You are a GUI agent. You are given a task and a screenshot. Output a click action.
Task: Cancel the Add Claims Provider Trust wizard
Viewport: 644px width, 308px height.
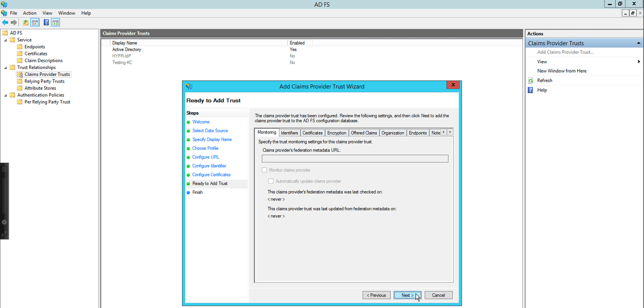tap(438, 295)
